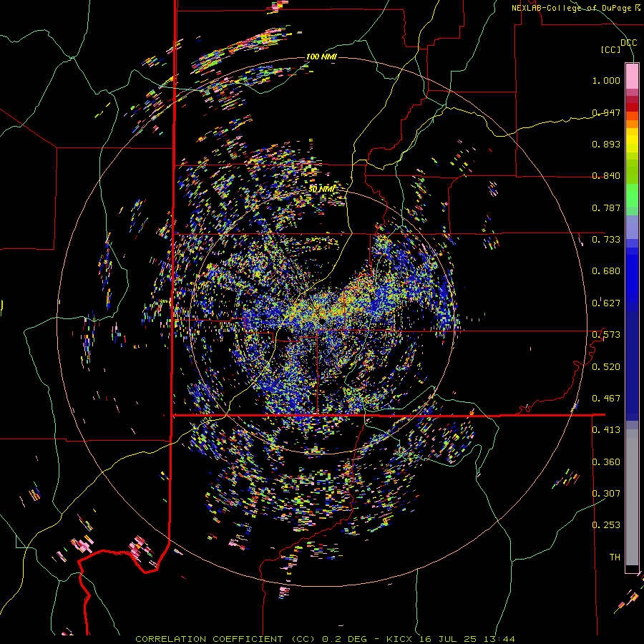Click the TH threshold label
644x644 pixels.
[615, 557]
